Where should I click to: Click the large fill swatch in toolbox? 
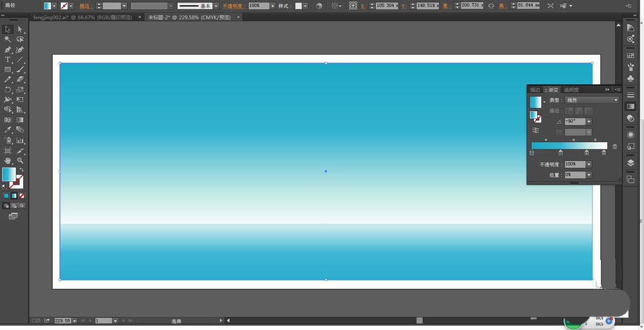coord(9,174)
